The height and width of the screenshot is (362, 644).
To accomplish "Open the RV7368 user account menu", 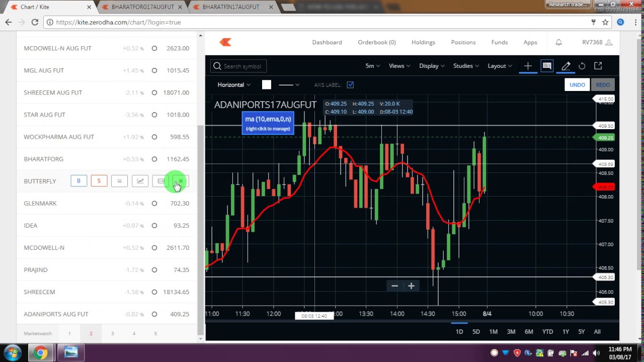I will (x=597, y=42).
